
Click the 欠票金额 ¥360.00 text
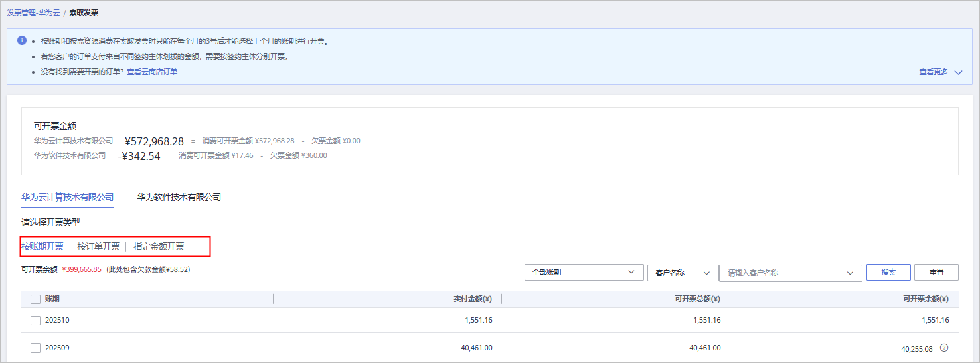299,156
